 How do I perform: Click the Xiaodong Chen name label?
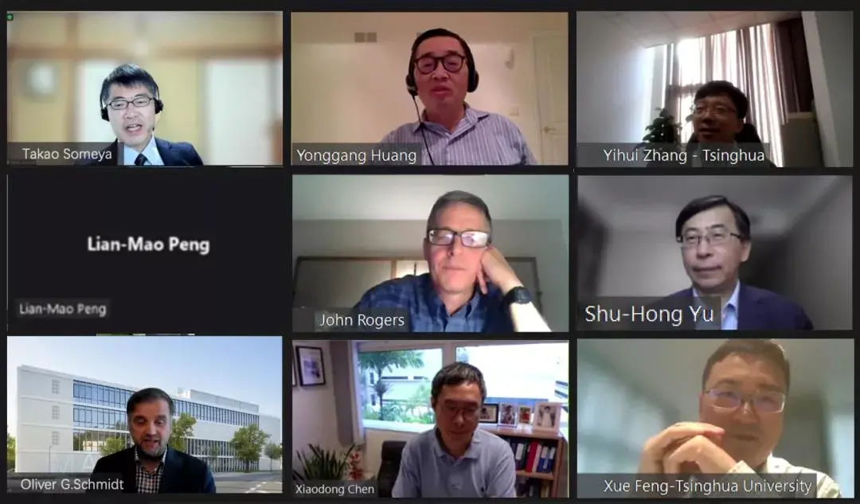334,489
